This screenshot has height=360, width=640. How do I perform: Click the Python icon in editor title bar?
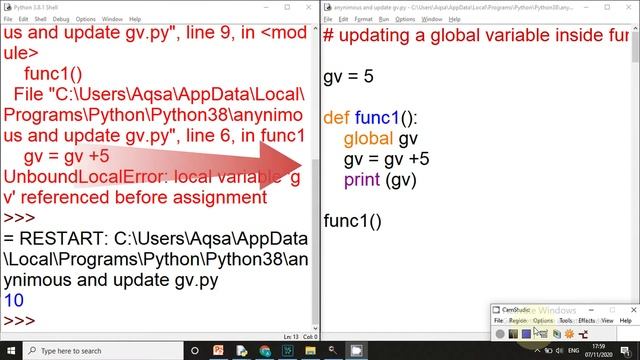pyautogui.click(x=327, y=7)
